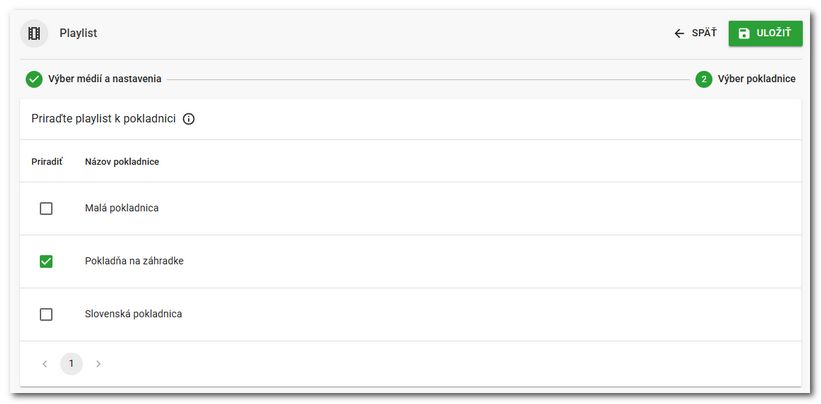The image size is (821, 404).
Task: Select the Malá pokladnica row name
Action: (x=122, y=209)
